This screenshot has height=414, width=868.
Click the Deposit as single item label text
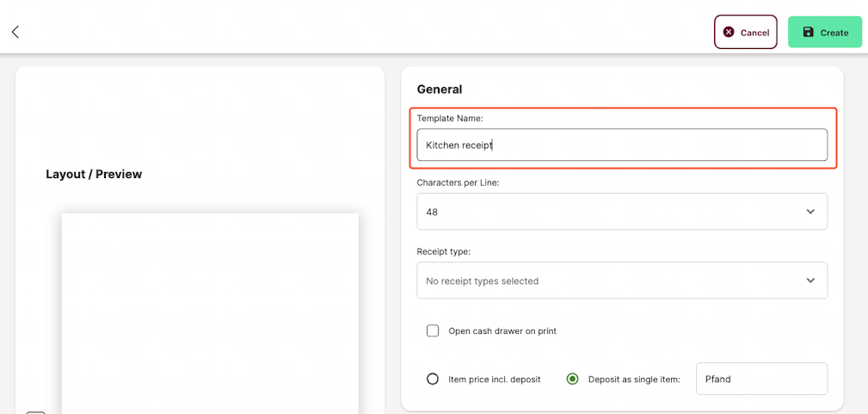[x=634, y=379]
